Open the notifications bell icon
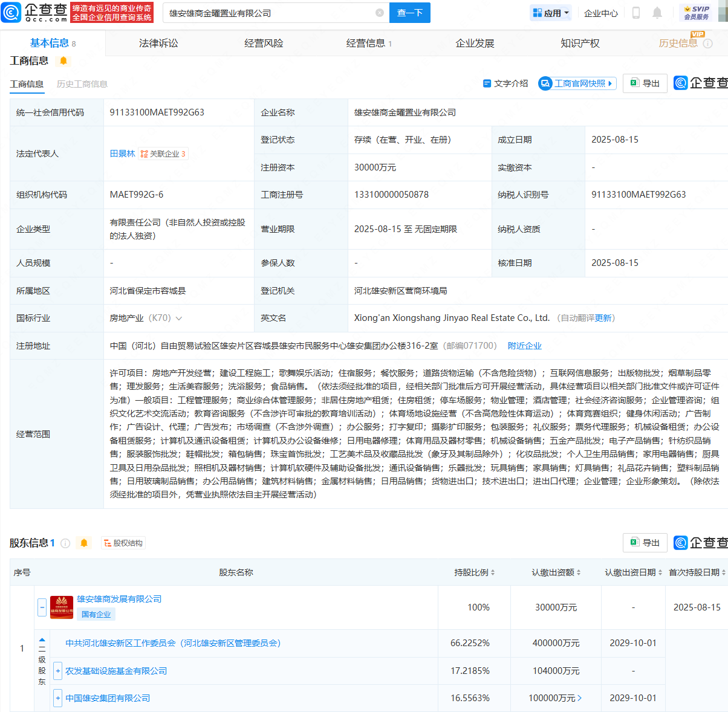This screenshot has width=728, height=712. click(x=657, y=13)
